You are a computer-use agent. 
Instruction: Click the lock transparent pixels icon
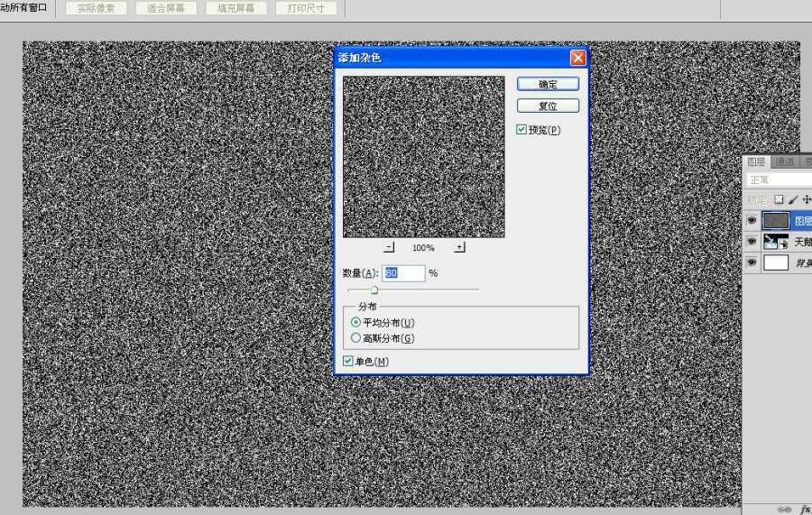pyautogui.click(x=779, y=199)
